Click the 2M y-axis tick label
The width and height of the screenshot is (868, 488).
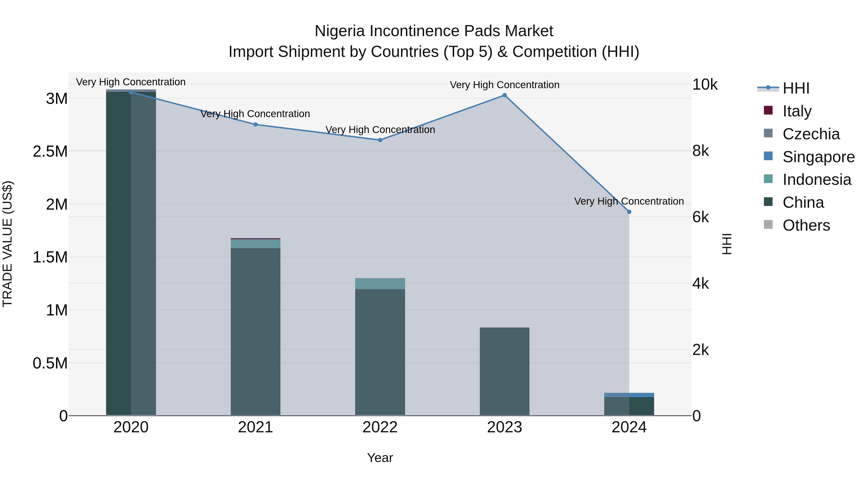click(x=57, y=204)
